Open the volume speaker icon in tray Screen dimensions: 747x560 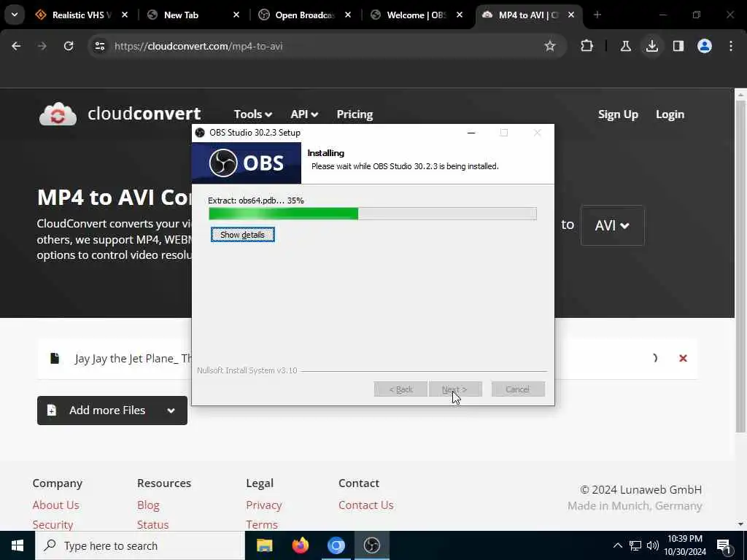(x=653, y=545)
